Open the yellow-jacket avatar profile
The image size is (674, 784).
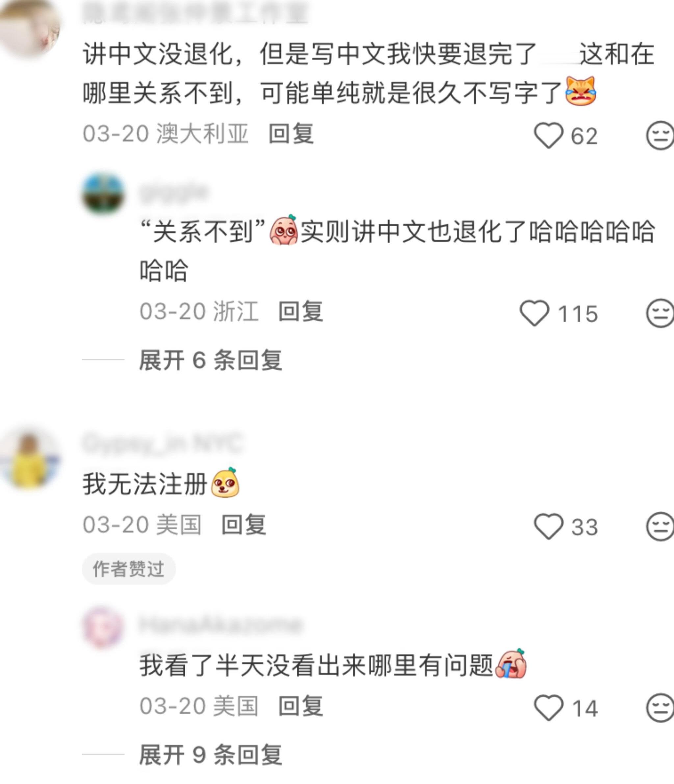(x=30, y=458)
